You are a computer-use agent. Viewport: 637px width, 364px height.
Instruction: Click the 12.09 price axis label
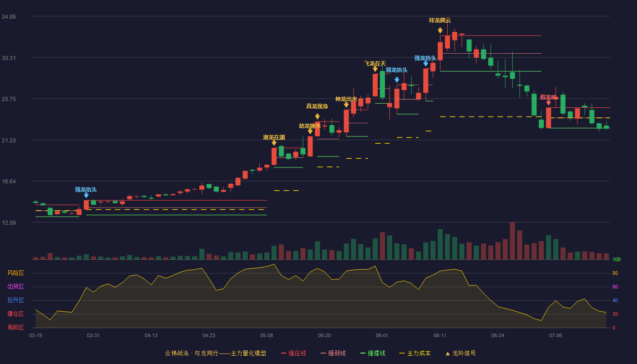[x=9, y=222]
